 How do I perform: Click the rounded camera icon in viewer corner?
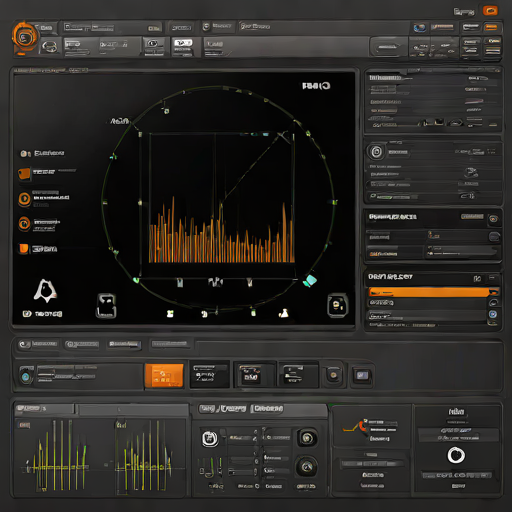(337, 305)
